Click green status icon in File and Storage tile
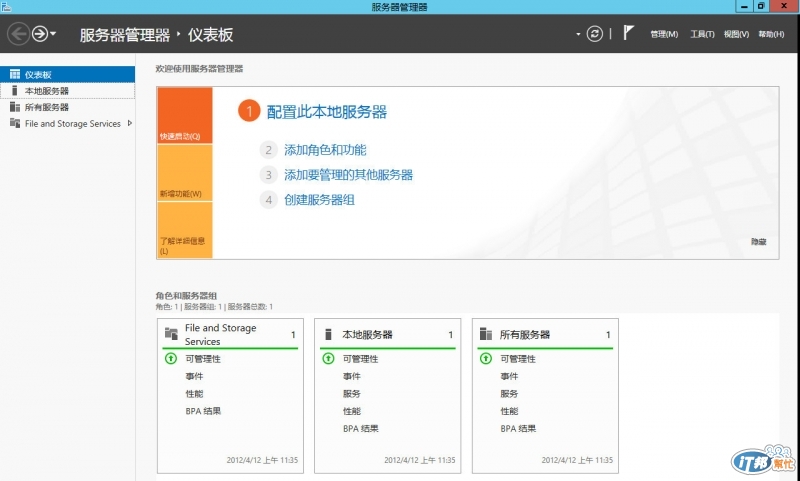 coord(170,359)
